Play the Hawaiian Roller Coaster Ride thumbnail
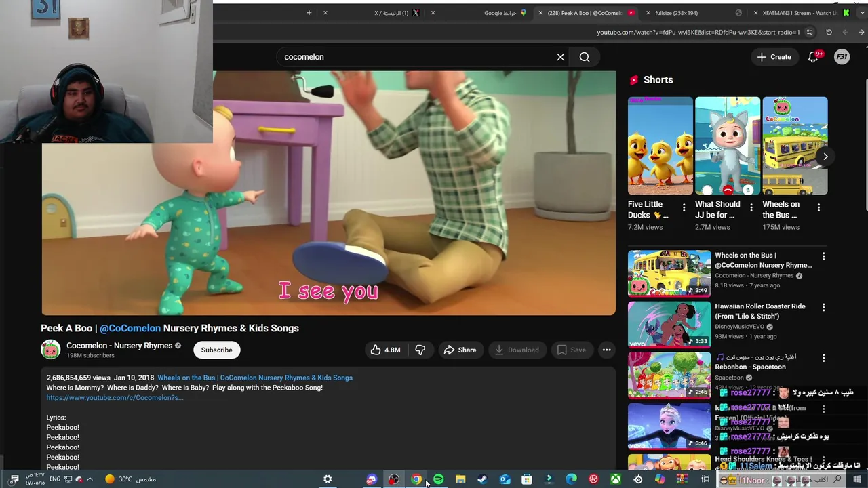The height and width of the screenshot is (488, 868). tap(669, 324)
